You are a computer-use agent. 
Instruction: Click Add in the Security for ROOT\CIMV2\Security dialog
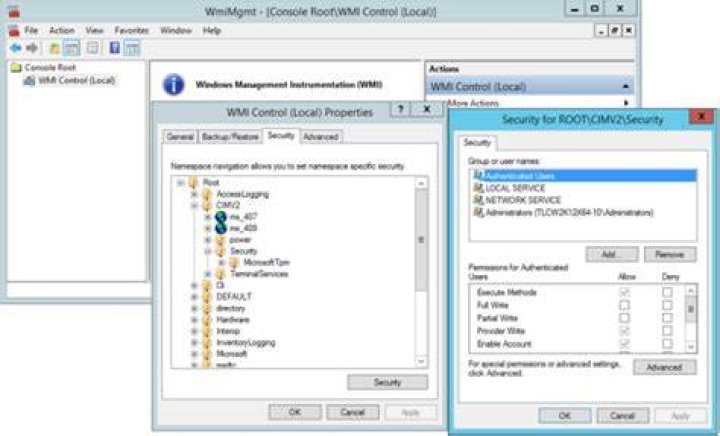[612, 254]
